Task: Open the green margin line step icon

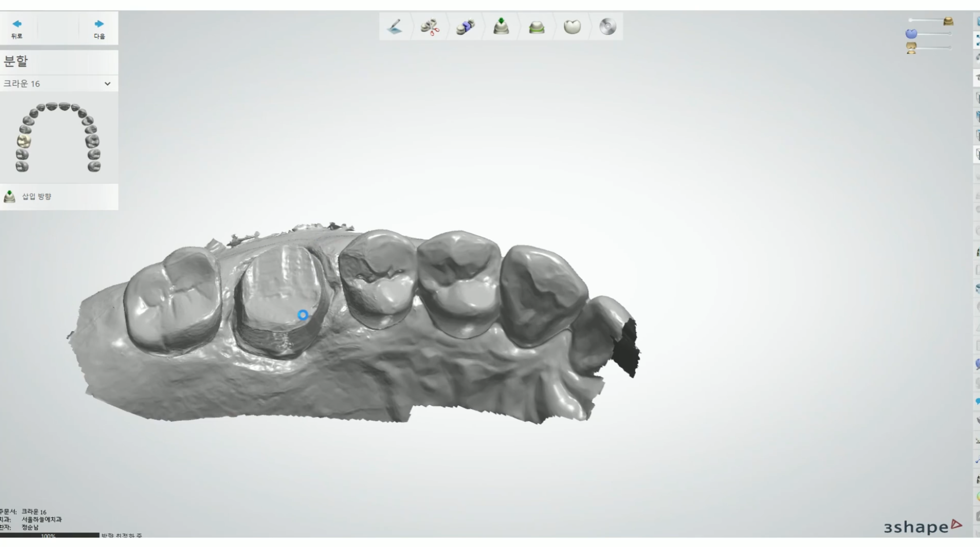Action: coord(536,27)
